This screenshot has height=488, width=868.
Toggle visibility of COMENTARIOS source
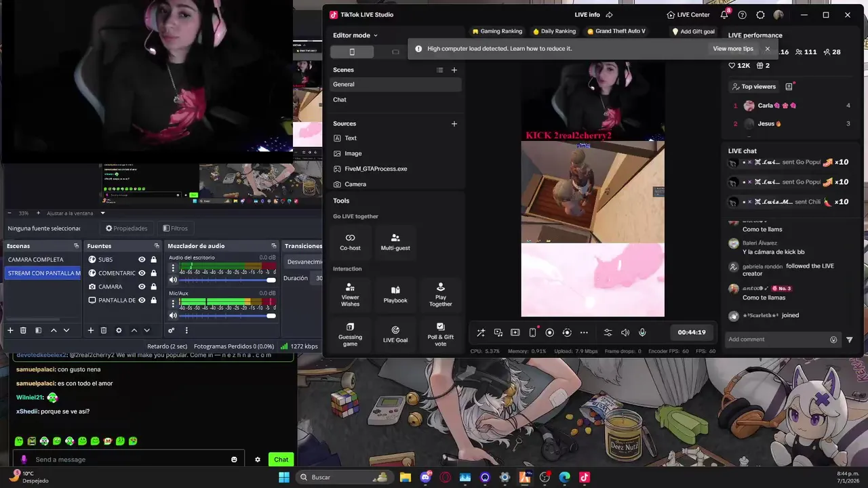(142, 273)
